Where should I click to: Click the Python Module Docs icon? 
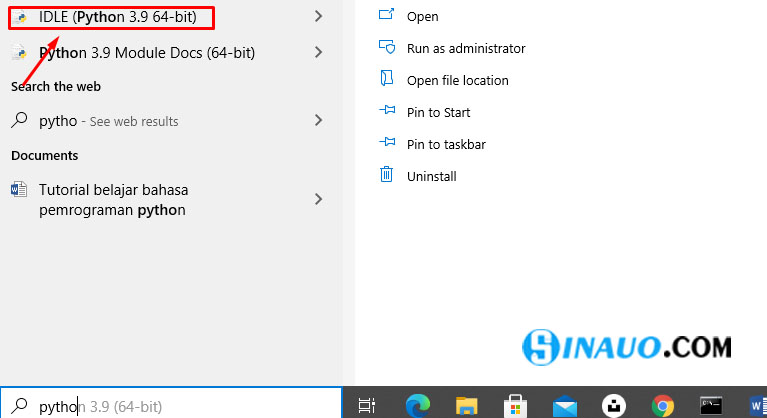20,52
